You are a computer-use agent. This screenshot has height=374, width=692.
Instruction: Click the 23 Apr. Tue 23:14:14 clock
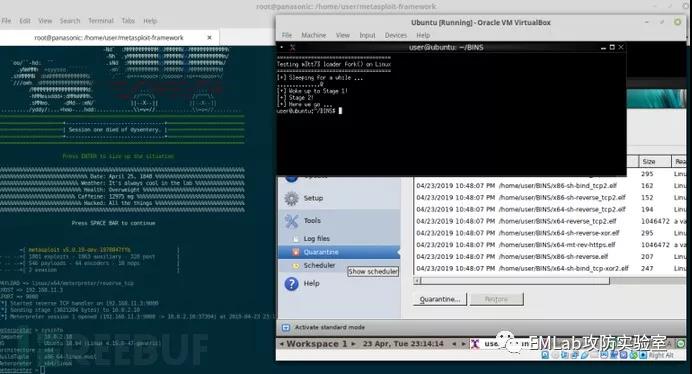pos(403,344)
